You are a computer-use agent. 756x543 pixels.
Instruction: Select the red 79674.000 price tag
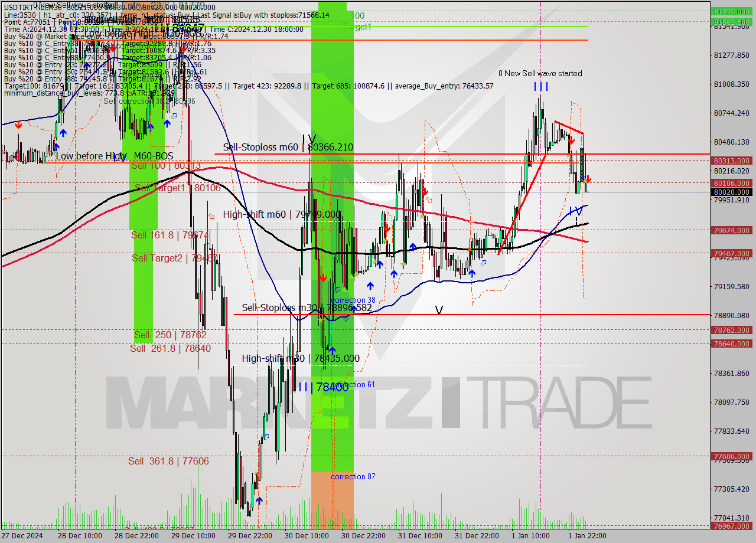(732, 230)
